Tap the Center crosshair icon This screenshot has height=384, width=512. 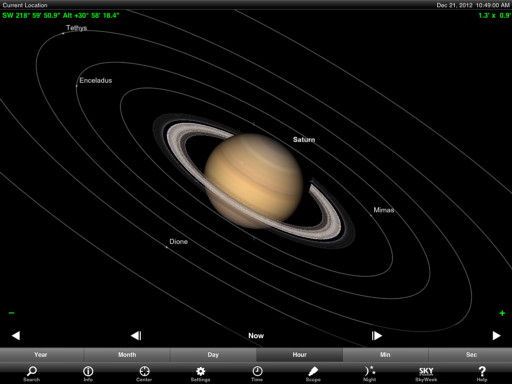click(x=144, y=373)
